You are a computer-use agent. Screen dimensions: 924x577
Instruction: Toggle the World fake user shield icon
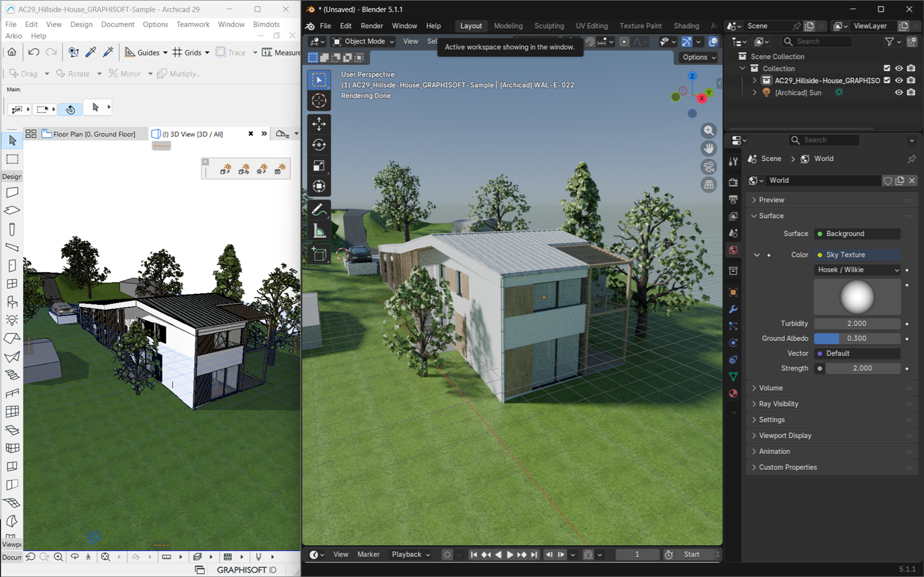[888, 180]
